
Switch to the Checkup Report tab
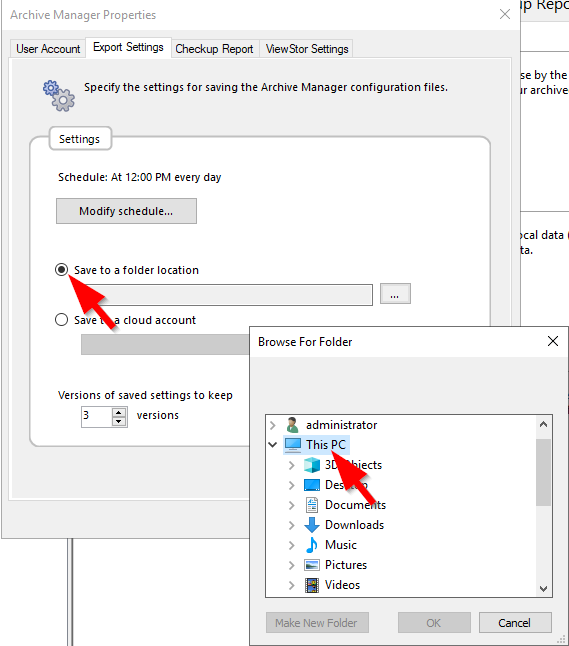214,49
